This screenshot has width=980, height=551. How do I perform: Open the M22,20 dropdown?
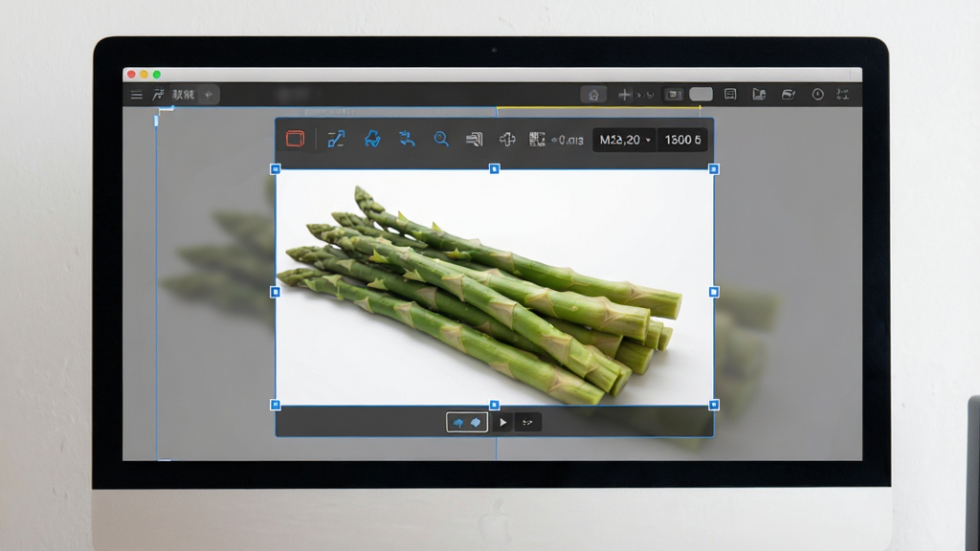(624, 140)
